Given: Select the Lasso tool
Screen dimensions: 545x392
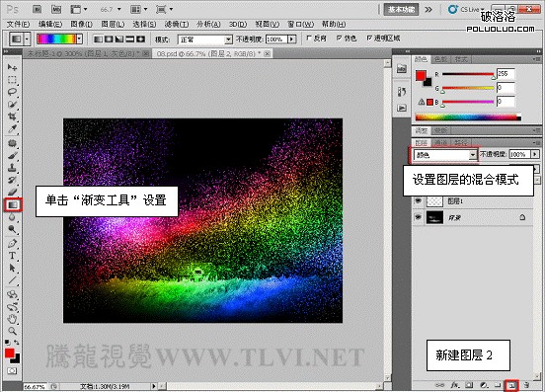Looking at the screenshot, I should coord(13,92).
